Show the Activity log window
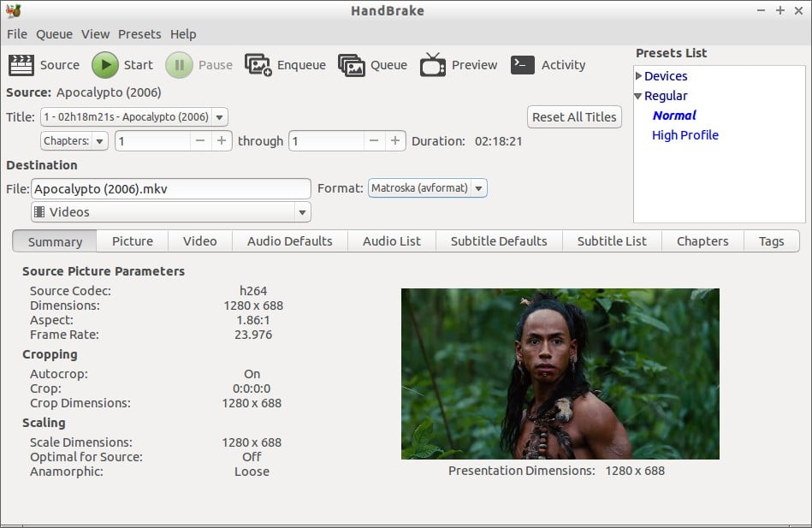Viewport: 812px width, 528px height. (x=548, y=64)
